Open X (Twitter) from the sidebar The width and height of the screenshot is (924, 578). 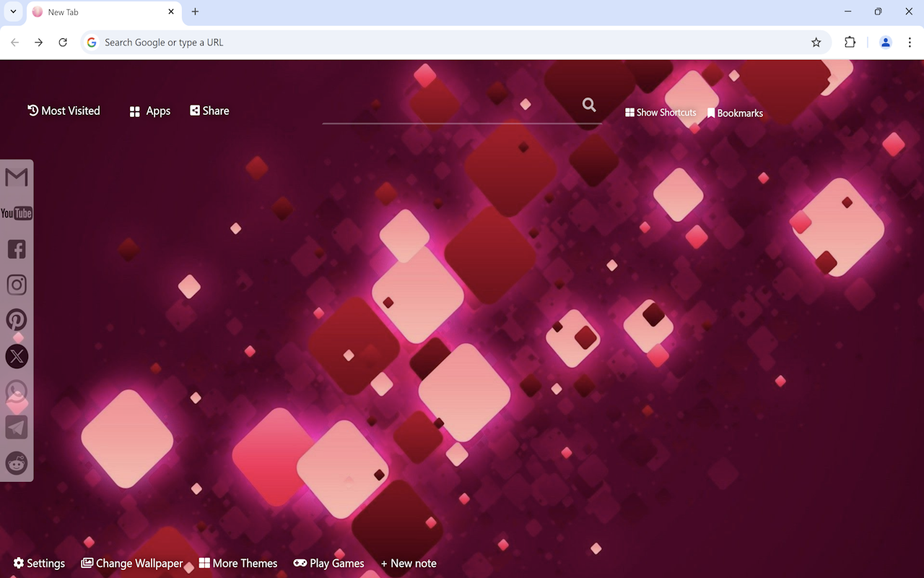[17, 356]
